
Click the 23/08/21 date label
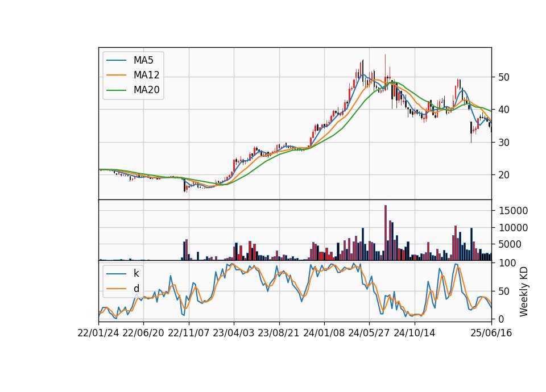(x=279, y=333)
